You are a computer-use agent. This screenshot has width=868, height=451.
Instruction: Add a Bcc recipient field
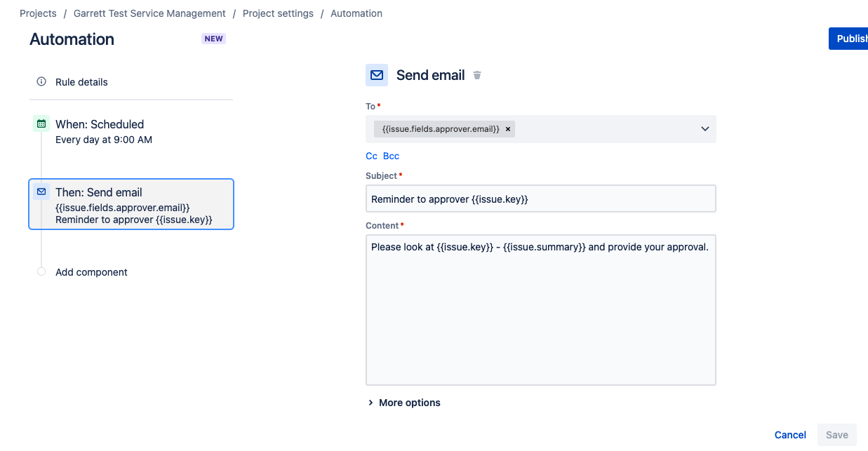click(391, 156)
